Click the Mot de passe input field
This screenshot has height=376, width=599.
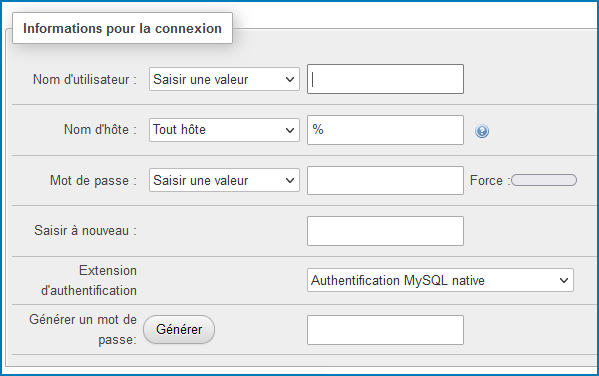[385, 180]
